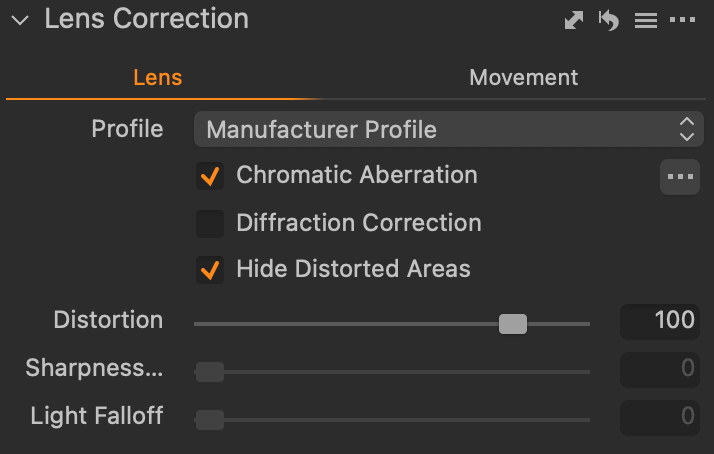Switch to the Lens tab
This screenshot has width=714, height=454.
[x=158, y=77]
